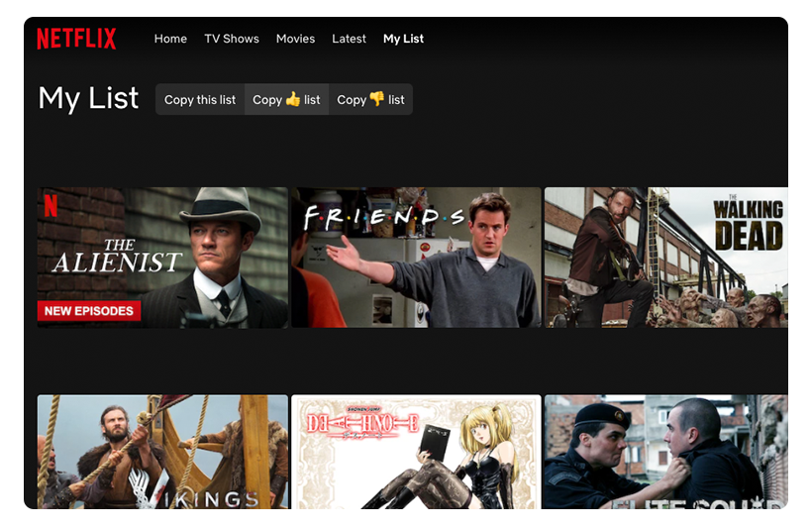This screenshot has width=812, height=529.
Task: Open the Vikings thumbnail
Action: click(x=162, y=452)
